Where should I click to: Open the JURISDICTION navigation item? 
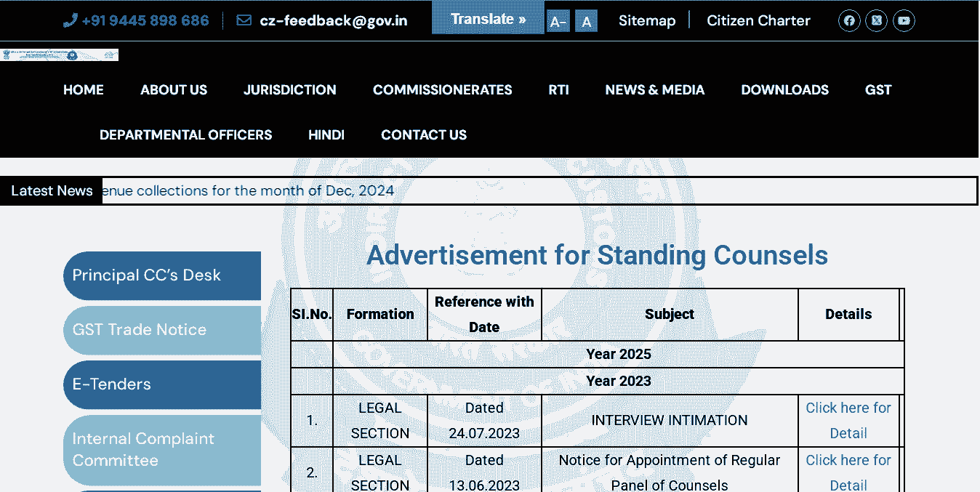click(289, 89)
